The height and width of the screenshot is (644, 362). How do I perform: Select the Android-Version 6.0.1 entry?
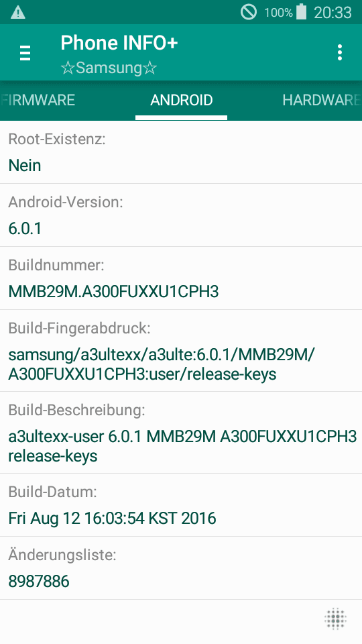coord(181,215)
